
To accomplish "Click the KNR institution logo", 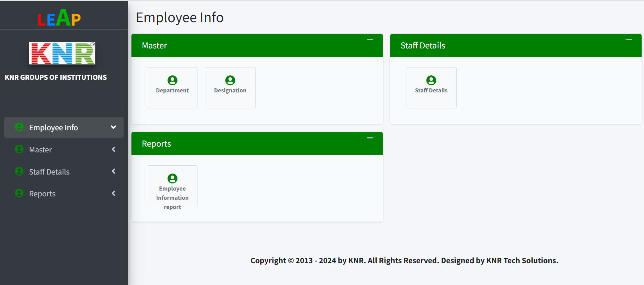I will coord(62,53).
